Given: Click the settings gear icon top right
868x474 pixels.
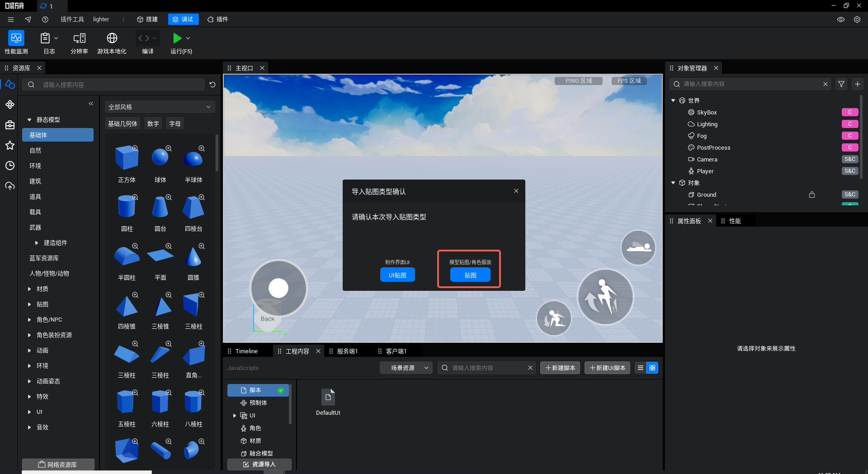Looking at the screenshot, I should click(x=857, y=19).
